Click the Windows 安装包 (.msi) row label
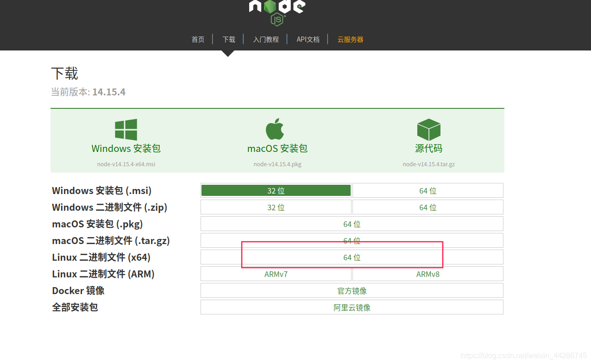The width and height of the screenshot is (591, 364). point(102,190)
